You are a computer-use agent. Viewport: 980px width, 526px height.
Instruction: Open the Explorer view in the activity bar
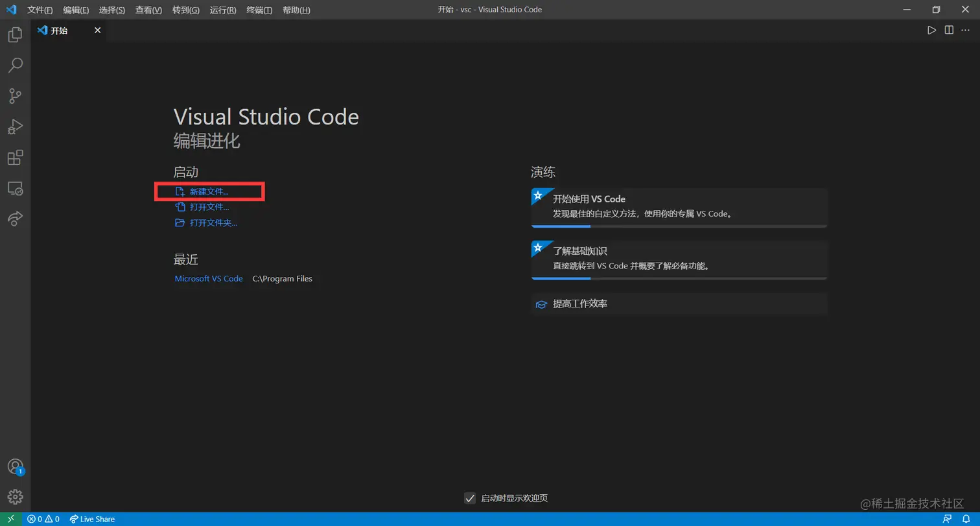[15, 34]
